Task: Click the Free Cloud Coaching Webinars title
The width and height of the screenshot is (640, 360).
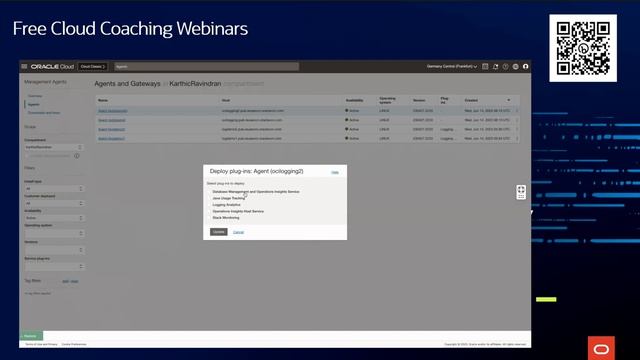Action: point(130,29)
